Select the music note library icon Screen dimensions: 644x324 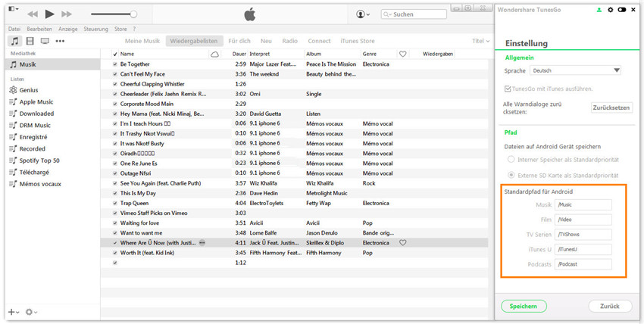click(15, 41)
